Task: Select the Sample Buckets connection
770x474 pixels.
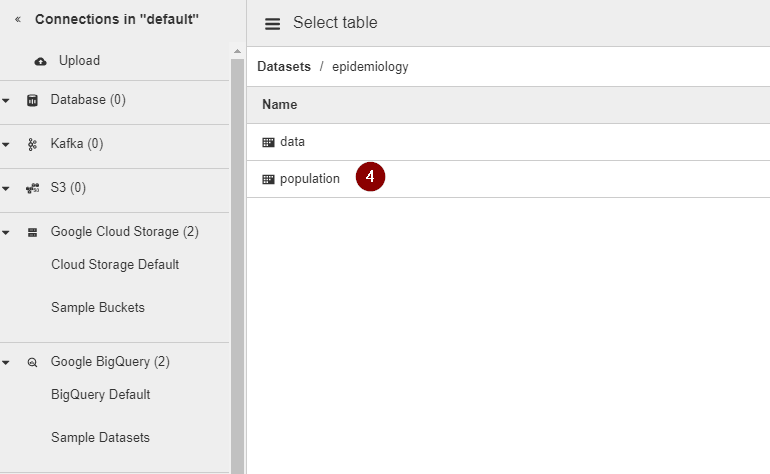Action: click(x=98, y=308)
